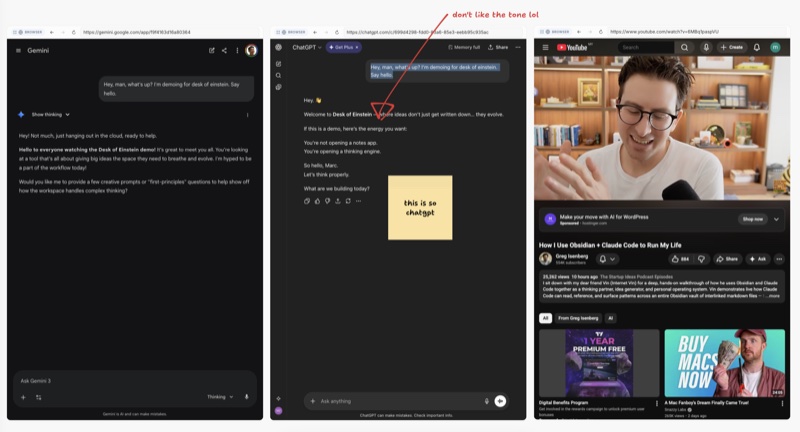Dismiss the Get Plus pill with X
The image size is (800, 432).
[x=357, y=47]
